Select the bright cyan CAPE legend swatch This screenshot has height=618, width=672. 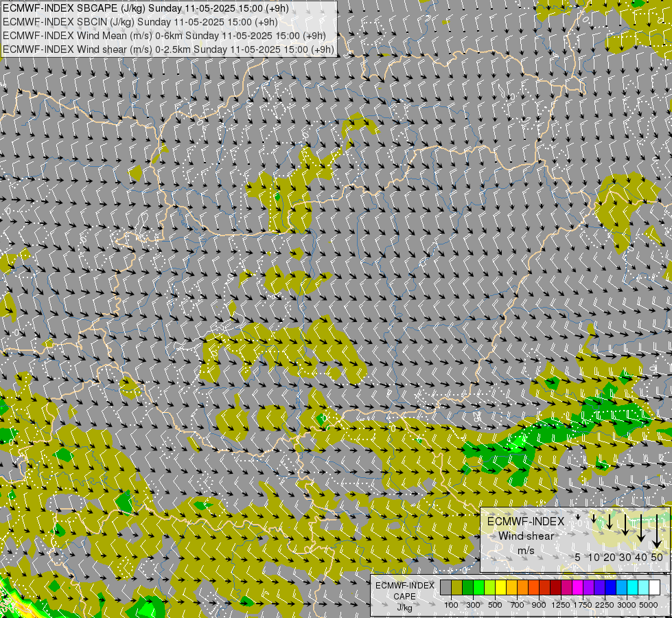pos(633,588)
